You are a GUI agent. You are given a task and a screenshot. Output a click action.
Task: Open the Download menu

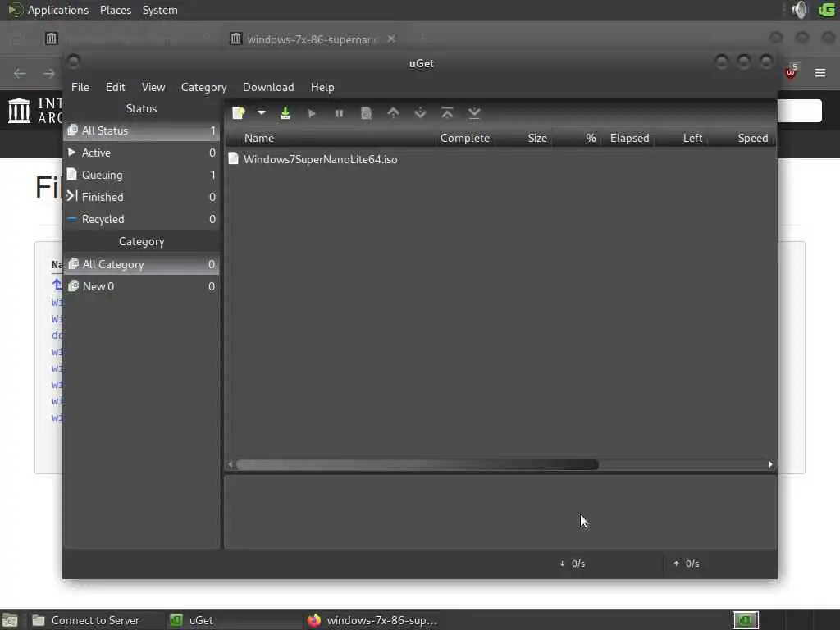pos(268,87)
